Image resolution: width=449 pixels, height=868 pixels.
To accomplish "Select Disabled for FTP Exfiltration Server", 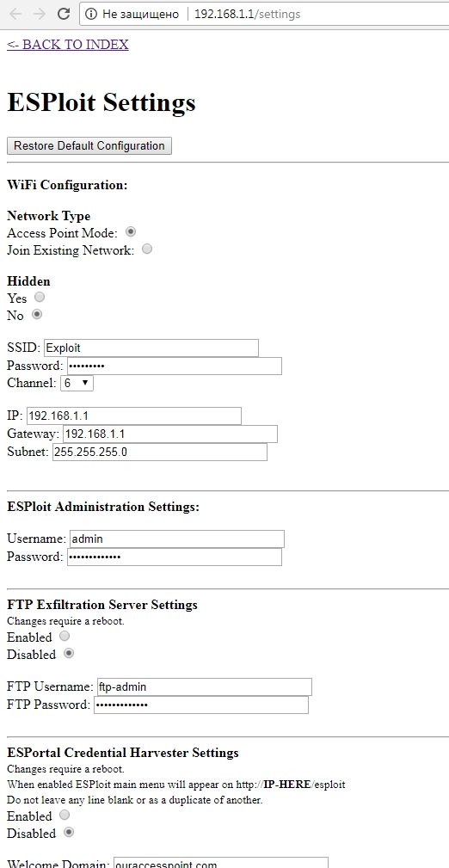I will (69, 653).
